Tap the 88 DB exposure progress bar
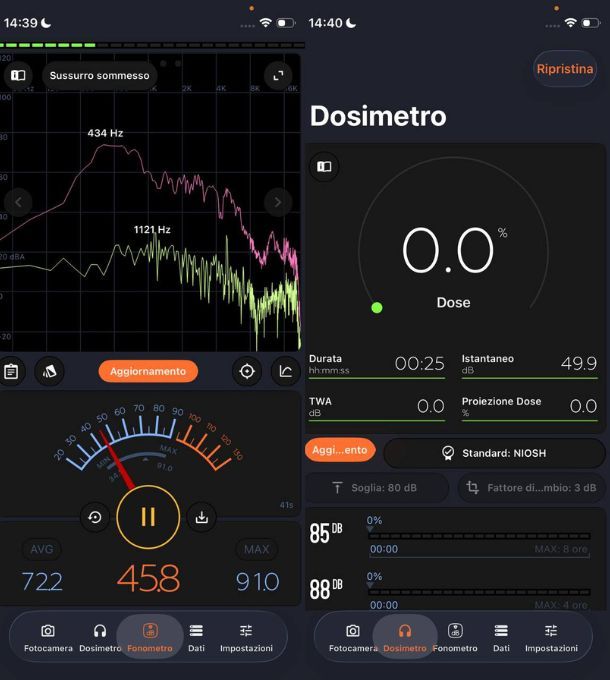The image size is (610, 680). pos(479,592)
